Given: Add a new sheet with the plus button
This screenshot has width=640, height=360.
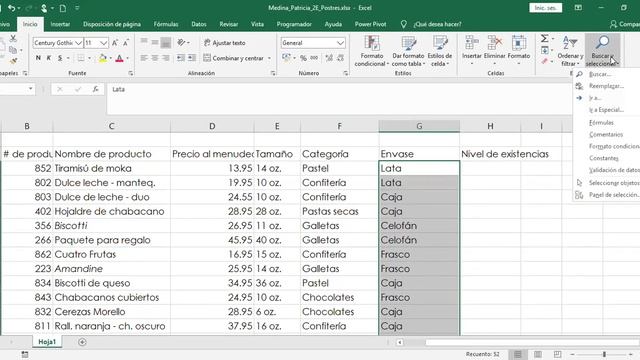Looking at the screenshot, I should pyautogui.click(x=82, y=342).
